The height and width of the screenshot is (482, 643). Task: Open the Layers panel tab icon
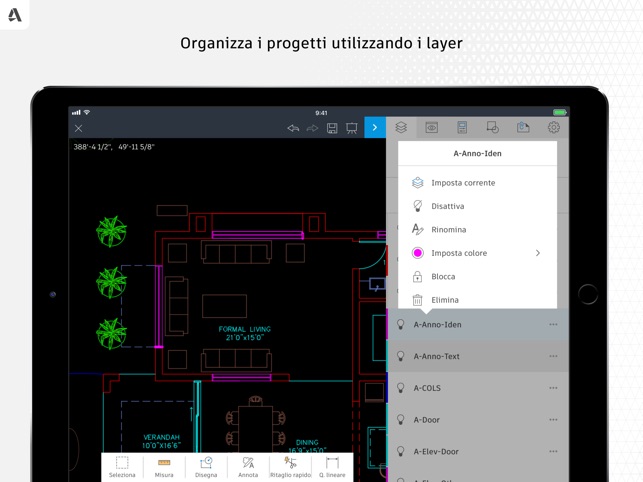click(x=401, y=128)
